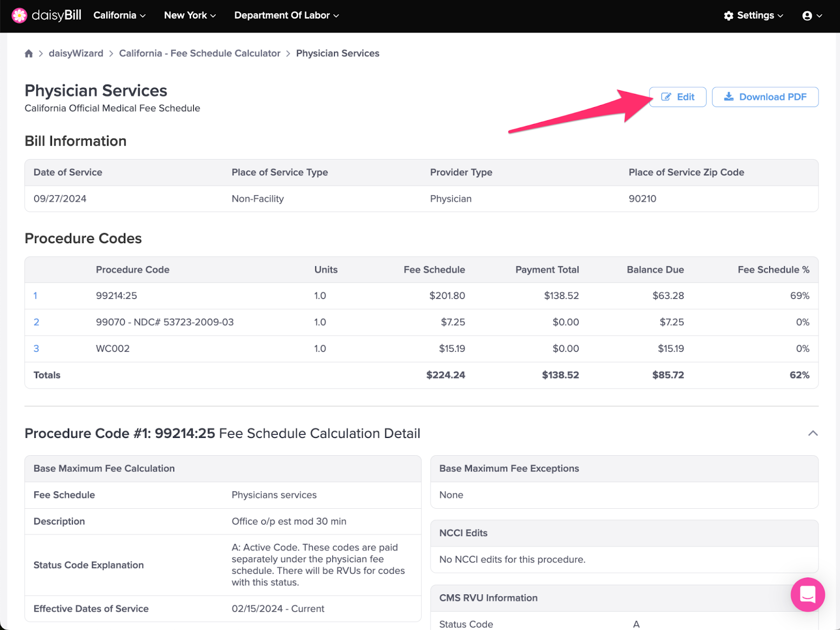The image size is (840, 630).
Task: Select procedure code row link 2
Action: pyautogui.click(x=36, y=322)
